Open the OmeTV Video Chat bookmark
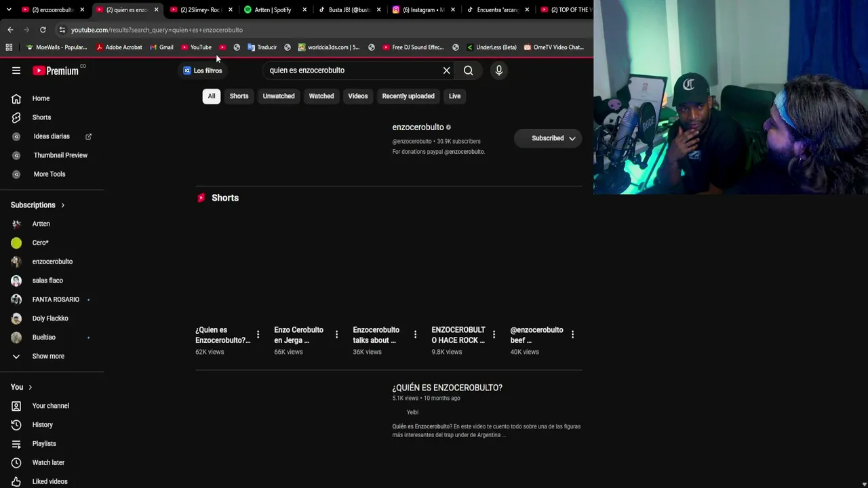The height and width of the screenshot is (488, 868). coord(553,47)
